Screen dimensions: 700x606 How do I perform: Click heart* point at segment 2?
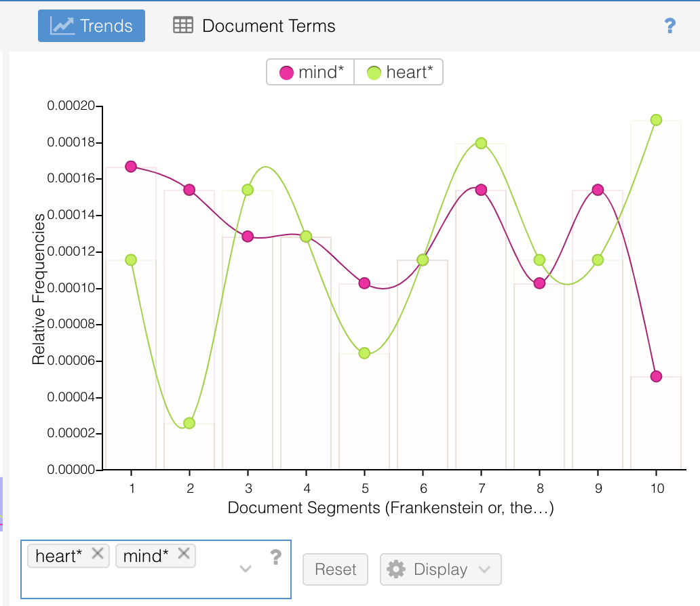(189, 423)
